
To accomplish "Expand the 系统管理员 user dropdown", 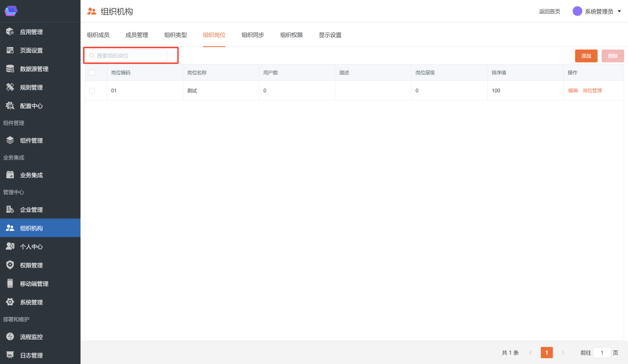I will click(x=619, y=11).
